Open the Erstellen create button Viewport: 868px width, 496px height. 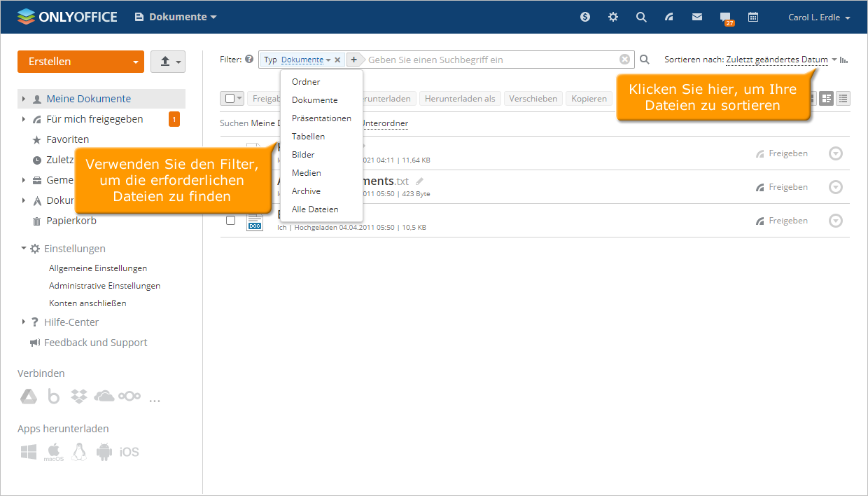coord(80,62)
